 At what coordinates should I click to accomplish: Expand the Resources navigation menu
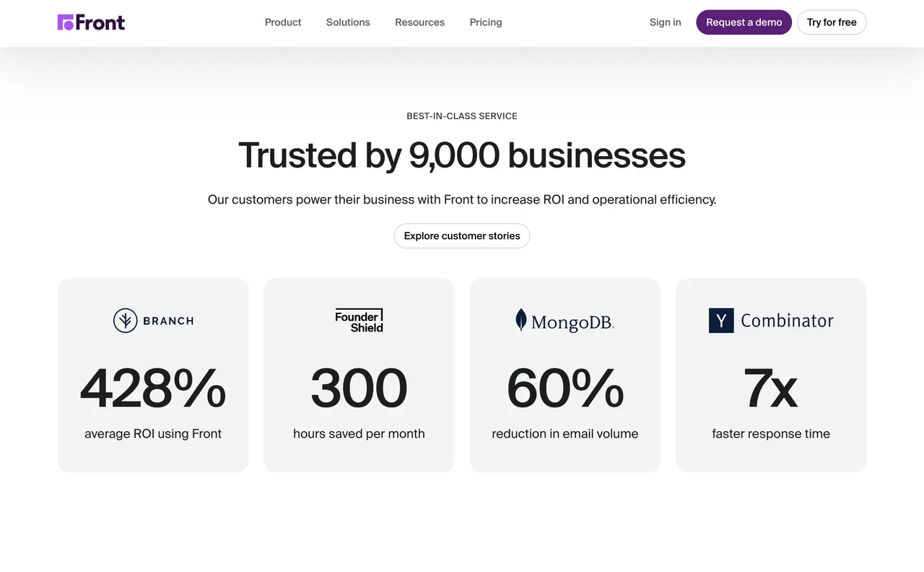tap(419, 22)
